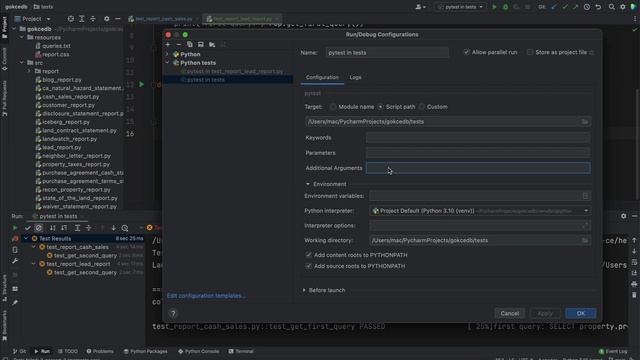Edit the configuration Name field

387,53
